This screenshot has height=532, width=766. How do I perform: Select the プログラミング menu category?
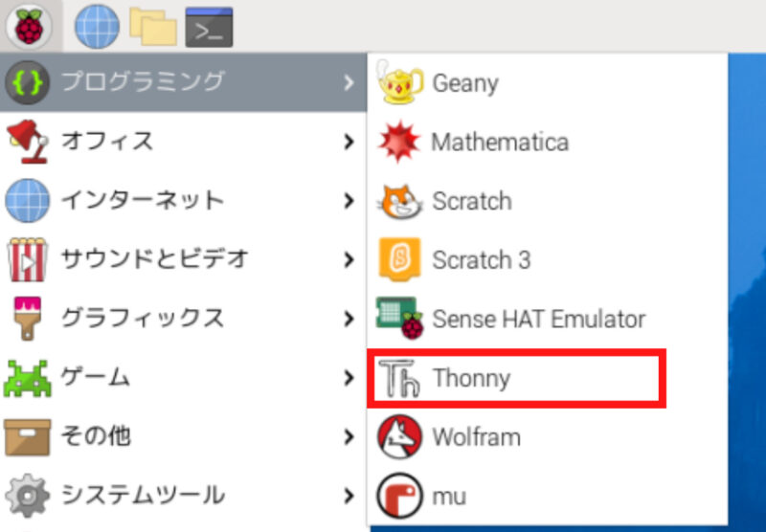[183, 82]
